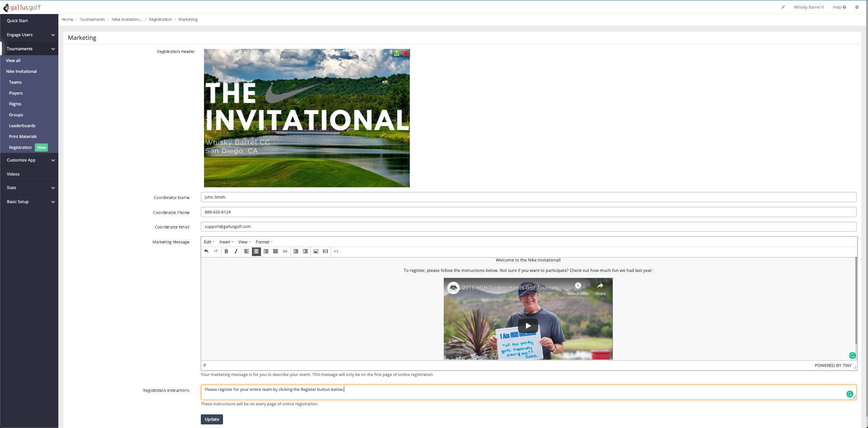Click the Registration Instructions text area
The width and height of the screenshot is (868, 428).
coord(528,392)
